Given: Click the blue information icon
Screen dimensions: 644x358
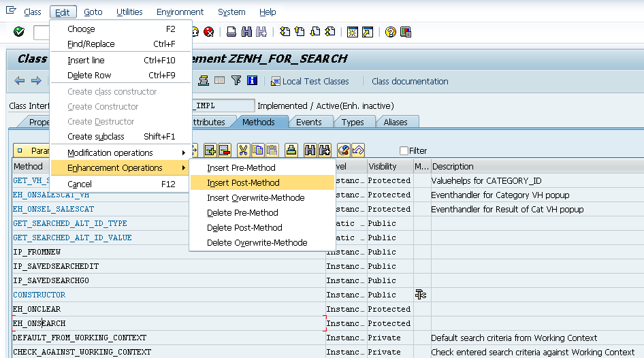Looking at the screenshot, I should [252, 80].
